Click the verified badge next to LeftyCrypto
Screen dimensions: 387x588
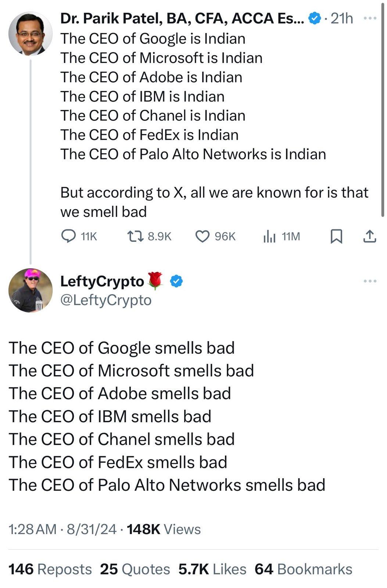tap(177, 281)
